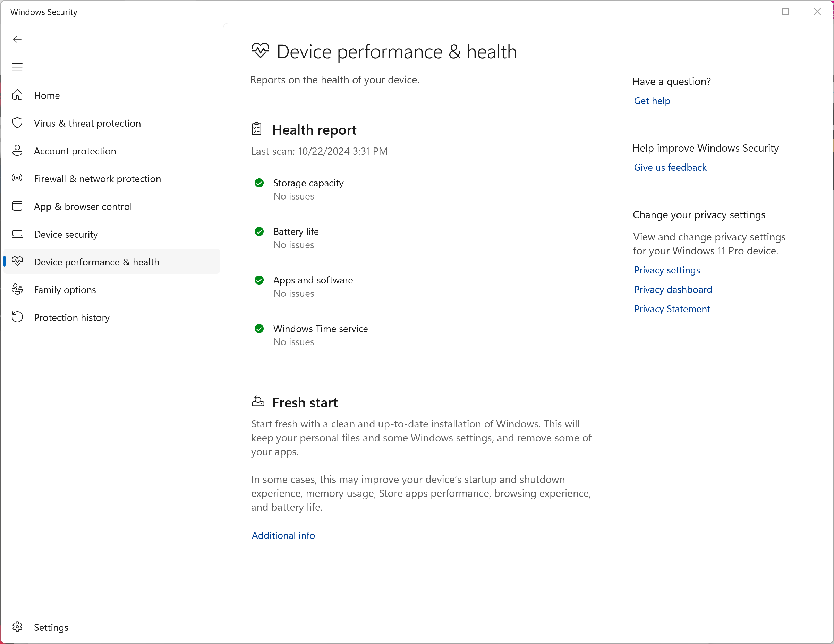Select Family options menu item

tap(65, 289)
